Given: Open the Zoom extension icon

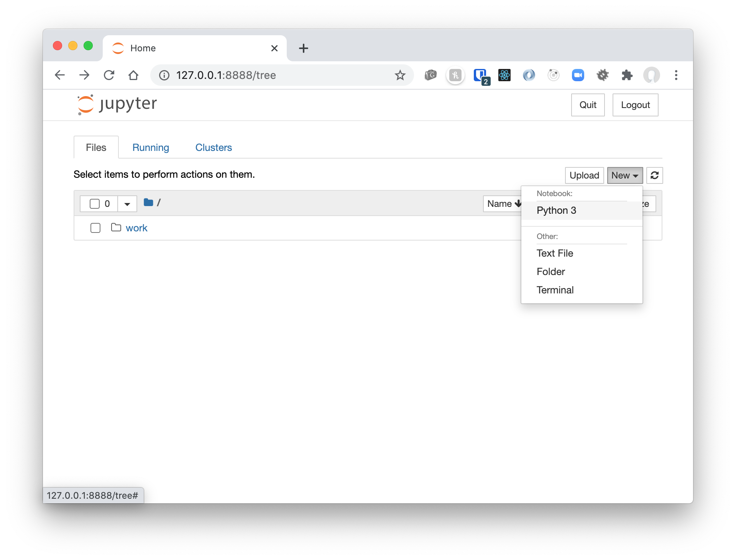Looking at the screenshot, I should coord(578,75).
